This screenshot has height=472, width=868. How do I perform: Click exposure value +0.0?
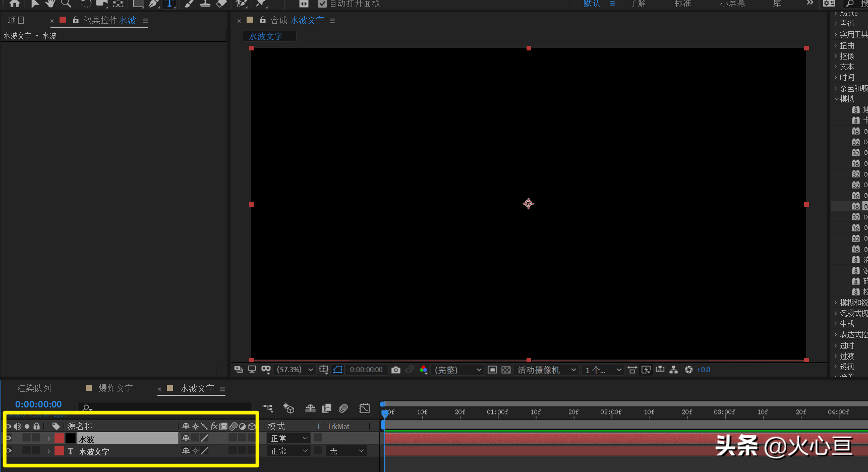(704, 370)
